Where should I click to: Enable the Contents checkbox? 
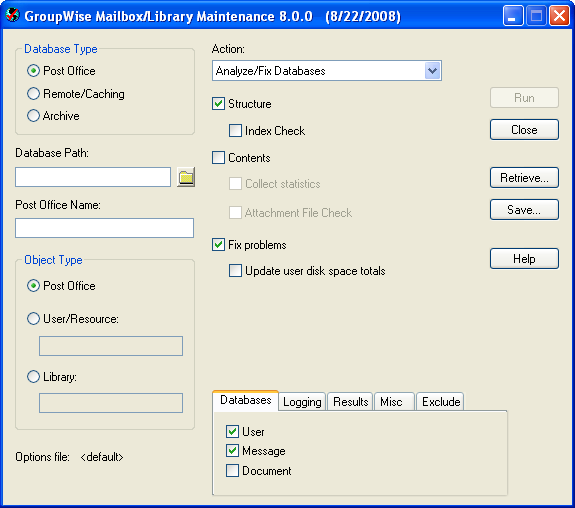(x=219, y=158)
